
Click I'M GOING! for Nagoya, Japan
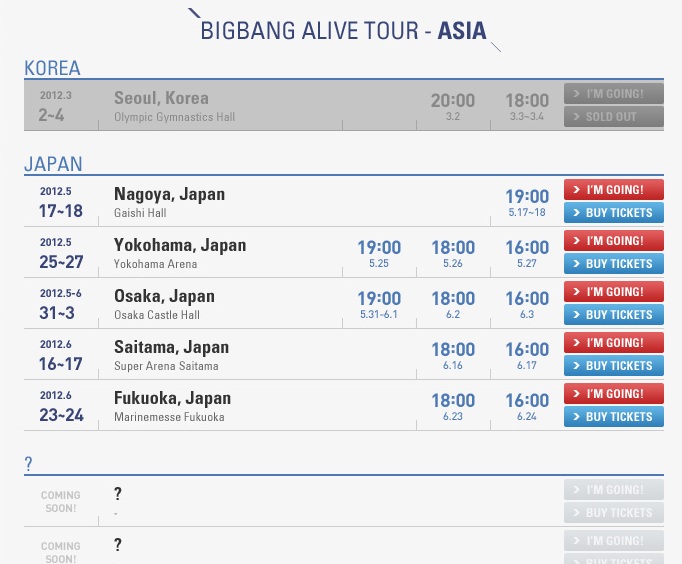[x=614, y=190]
